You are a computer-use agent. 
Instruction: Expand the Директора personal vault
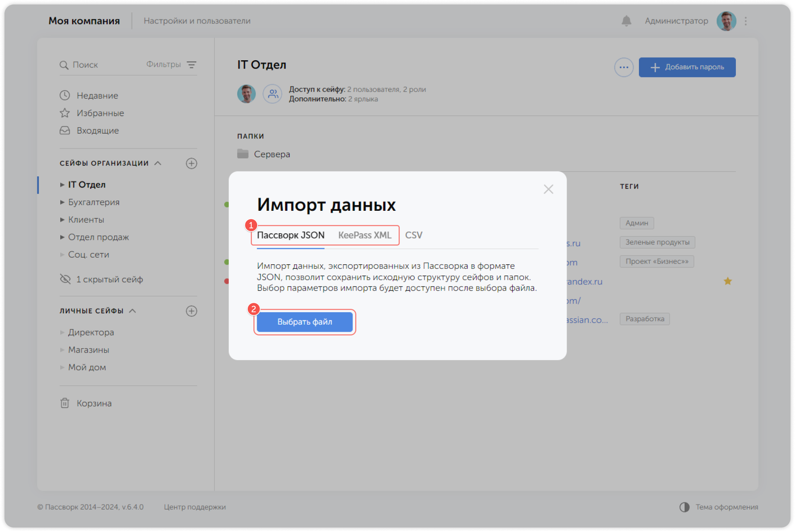62,332
